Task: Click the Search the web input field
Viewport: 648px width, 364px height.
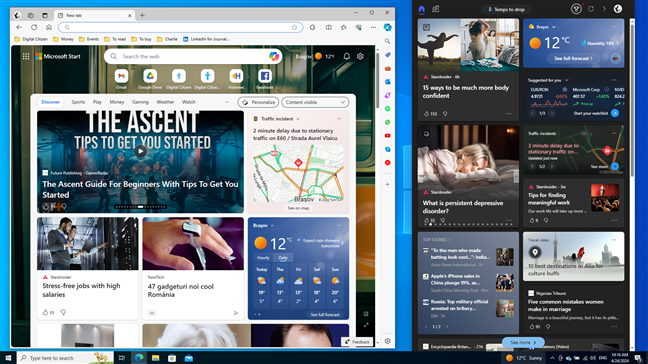Action: 193,56
